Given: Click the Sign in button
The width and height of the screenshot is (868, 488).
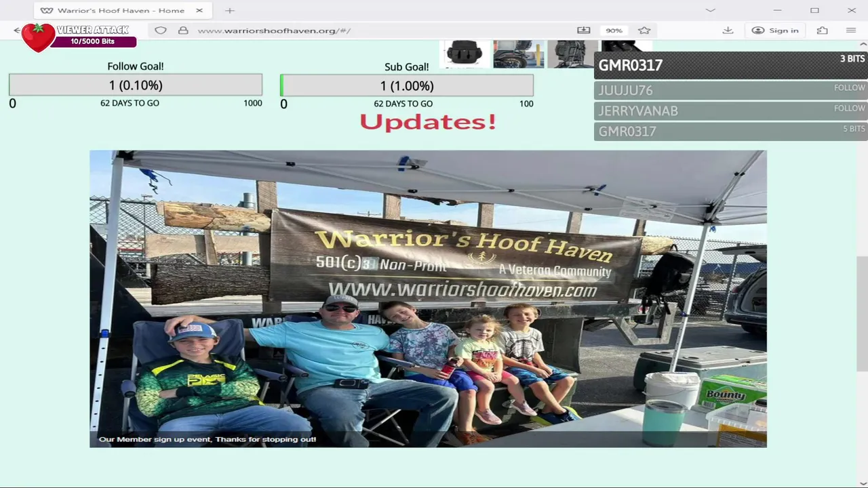Looking at the screenshot, I should [x=775, y=30].
